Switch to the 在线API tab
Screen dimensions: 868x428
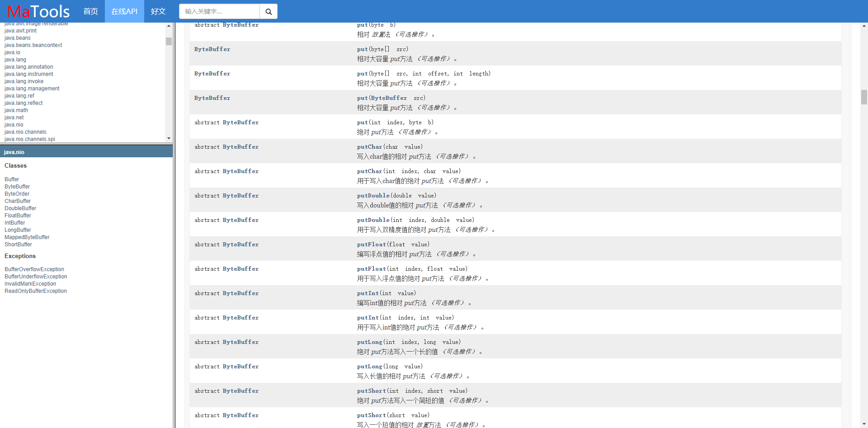pos(124,11)
